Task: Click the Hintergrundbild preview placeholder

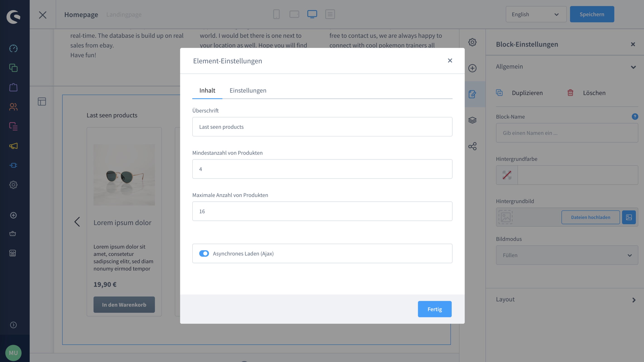Action: [505, 217]
